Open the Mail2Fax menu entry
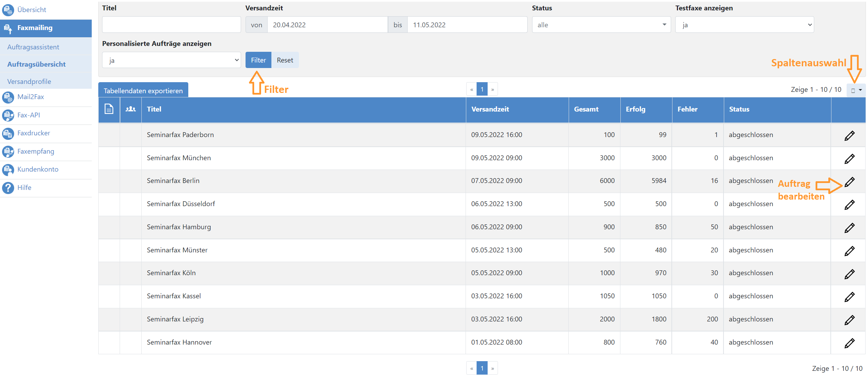This screenshot has width=868, height=376. (31, 97)
